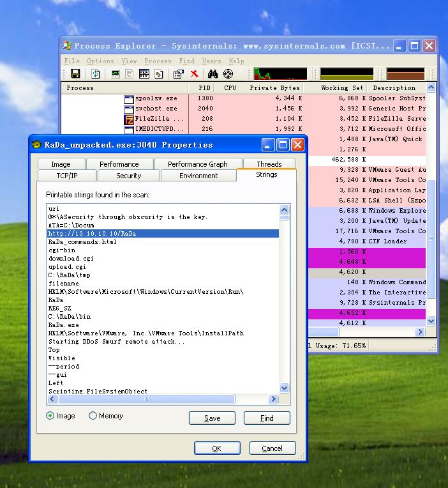Switch to the Performance tab
Screen dimensions: 448x488
pos(119,164)
